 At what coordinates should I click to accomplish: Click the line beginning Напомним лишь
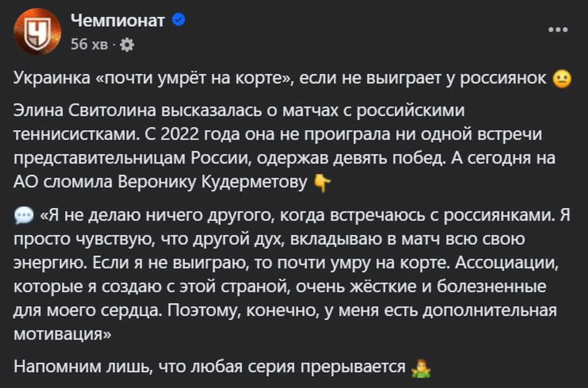pyautogui.click(x=210, y=367)
